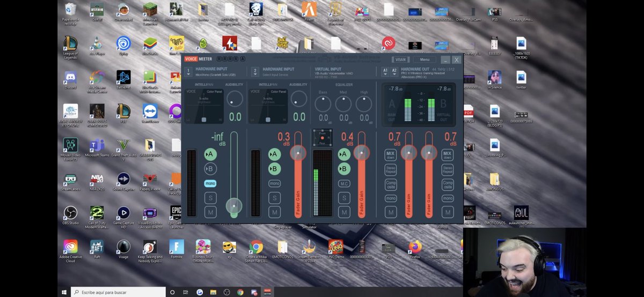This screenshot has height=297, width=644.
Task: Click the Hardware Input 1 green fader knob
Action: click(x=233, y=205)
